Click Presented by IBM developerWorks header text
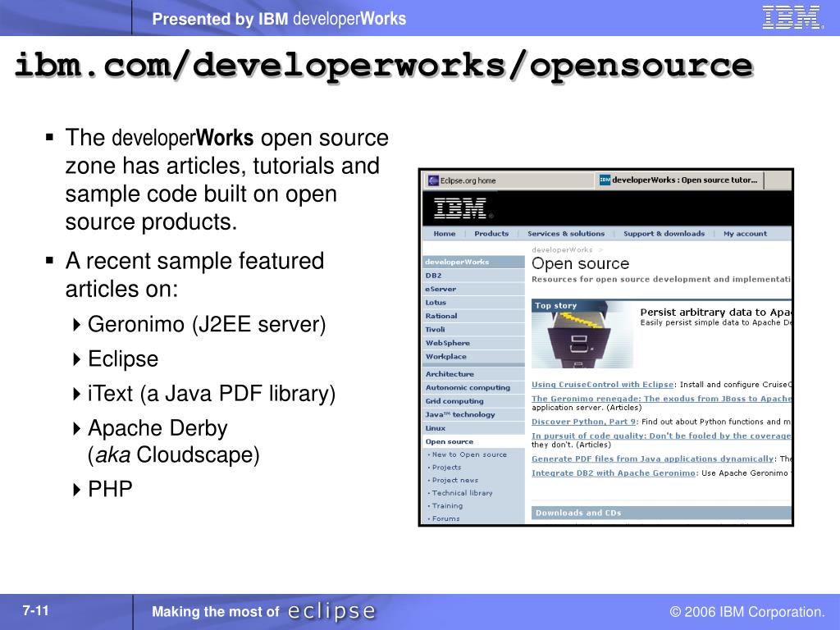Screen dimensions: 840x630 (x=279, y=19)
